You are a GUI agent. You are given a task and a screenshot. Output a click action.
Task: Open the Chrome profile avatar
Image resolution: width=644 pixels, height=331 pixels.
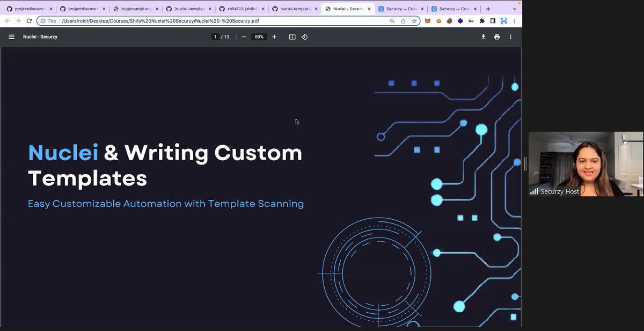[x=504, y=21]
